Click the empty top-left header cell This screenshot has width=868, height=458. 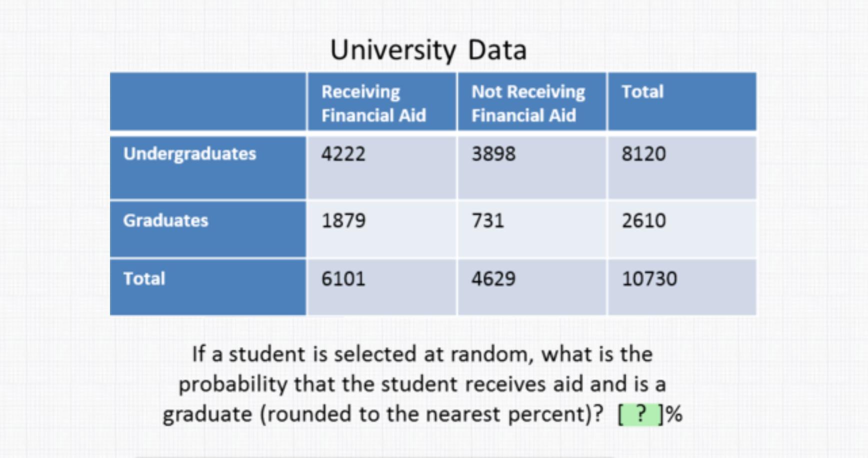click(x=208, y=102)
